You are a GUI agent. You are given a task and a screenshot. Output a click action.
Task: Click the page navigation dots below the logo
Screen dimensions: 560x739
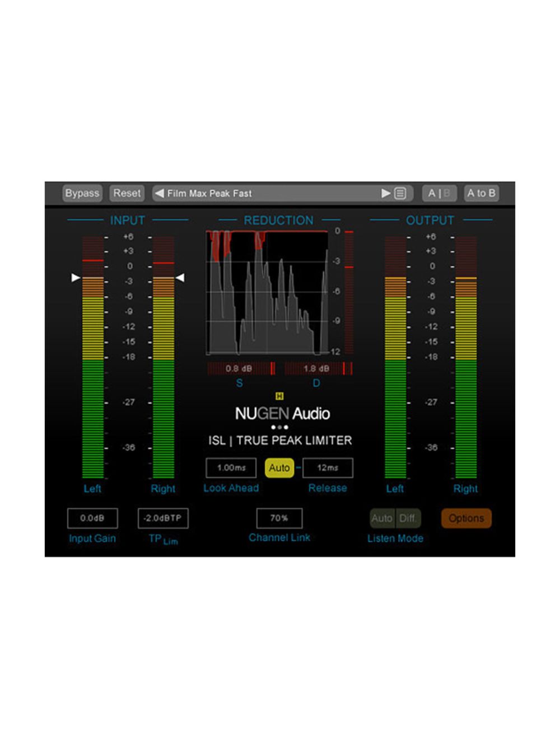(280, 426)
